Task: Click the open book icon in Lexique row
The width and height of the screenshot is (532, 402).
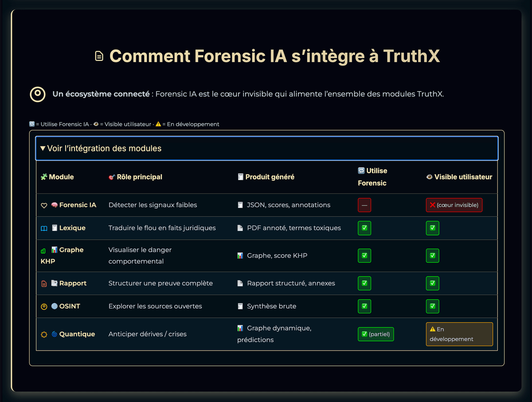Action: (x=44, y=228)
